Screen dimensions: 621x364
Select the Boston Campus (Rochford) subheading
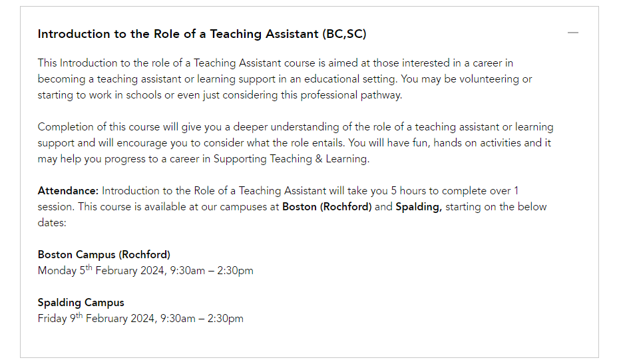pos(104,255)
